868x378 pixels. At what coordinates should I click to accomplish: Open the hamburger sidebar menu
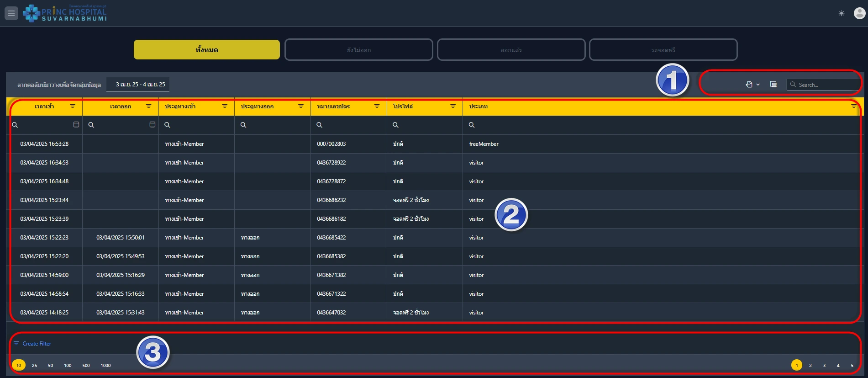11,13
